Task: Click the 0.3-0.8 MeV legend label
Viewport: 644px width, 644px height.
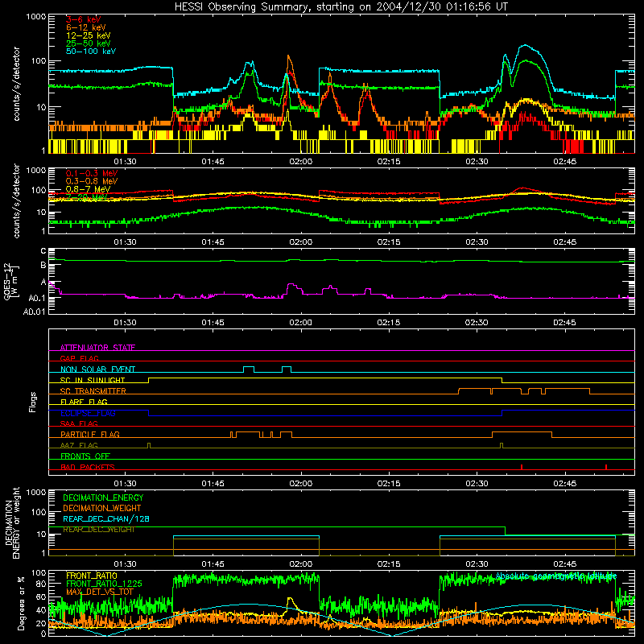Action: (92, 181)
